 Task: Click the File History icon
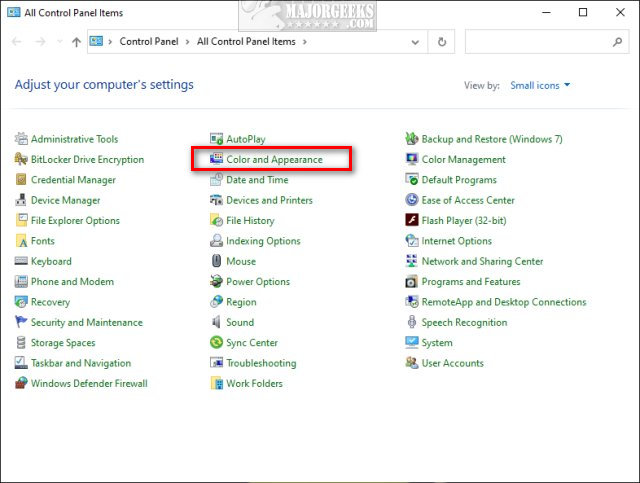(216, 220)
